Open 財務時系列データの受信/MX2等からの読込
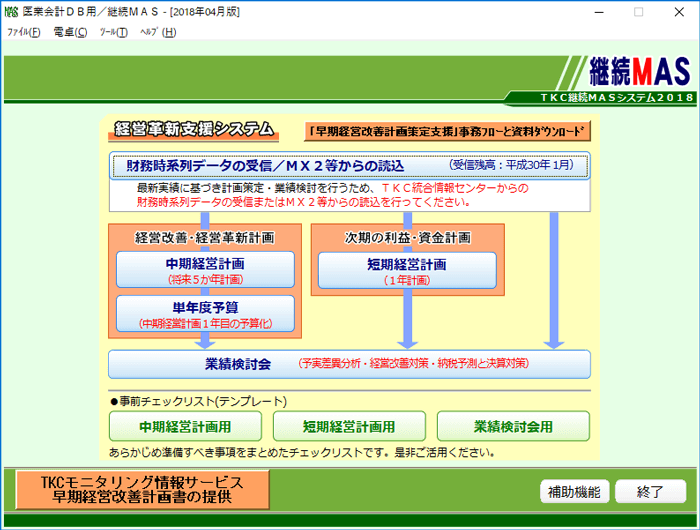 coord(349,166)
